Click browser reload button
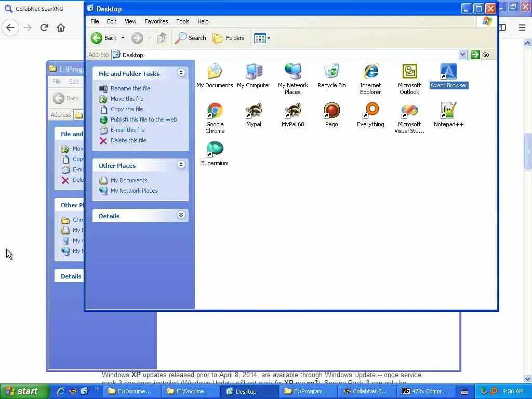The width and height of the screenshot is (532, 399). coord(44,28)
